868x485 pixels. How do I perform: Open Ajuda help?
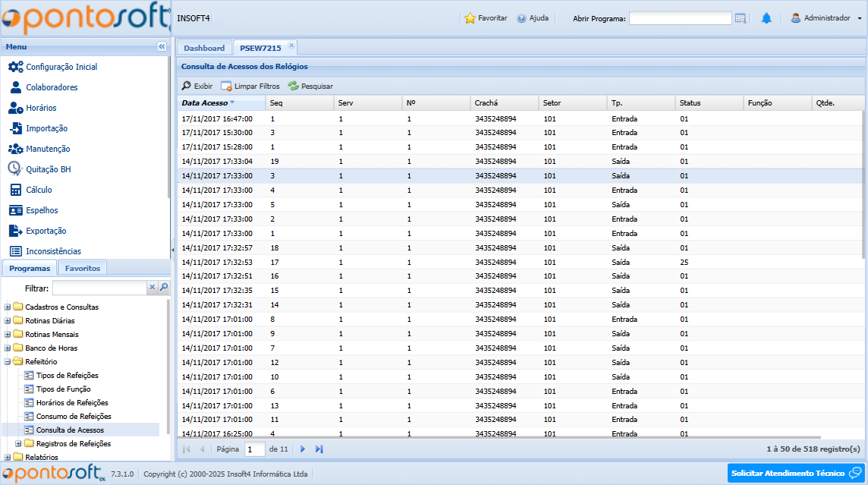pos(533,18)
